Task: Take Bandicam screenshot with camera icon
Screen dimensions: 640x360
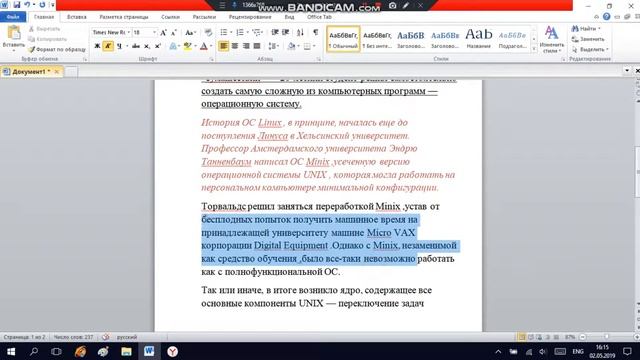Action: coord(393,5)
